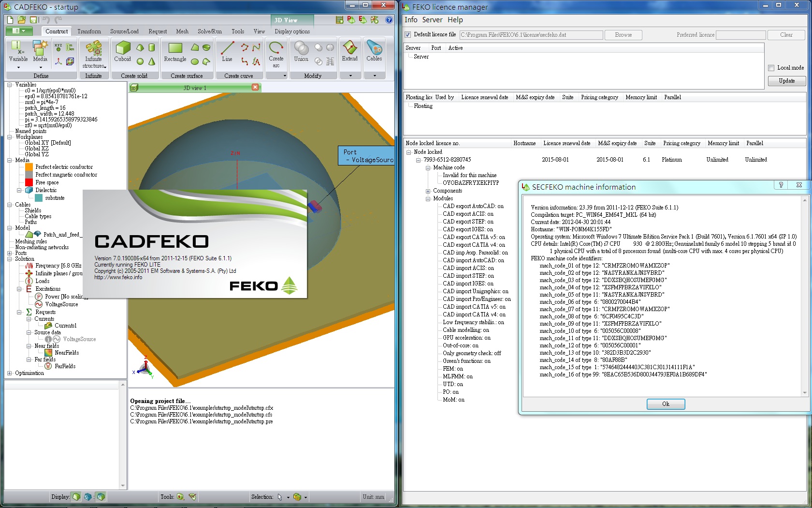Select the Cylinder solid tool
This screenshot has height=508, width=812.
coord(152,47)
